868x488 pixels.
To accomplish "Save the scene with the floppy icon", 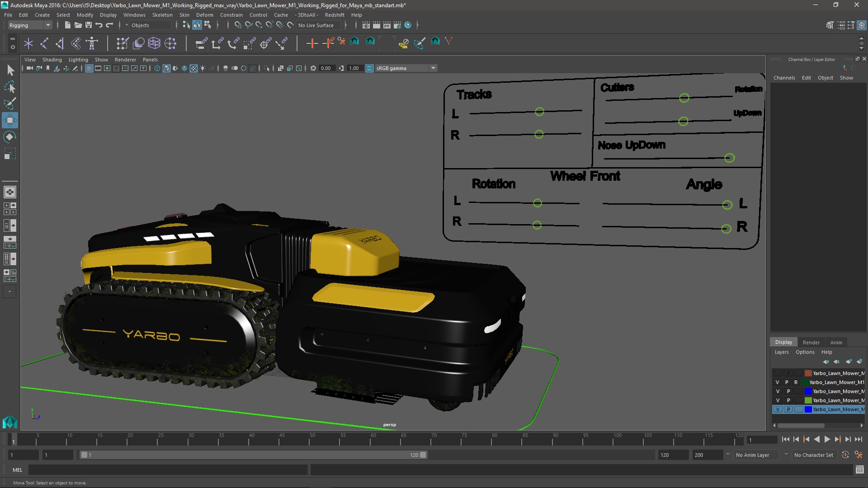I will click(89, 25).
